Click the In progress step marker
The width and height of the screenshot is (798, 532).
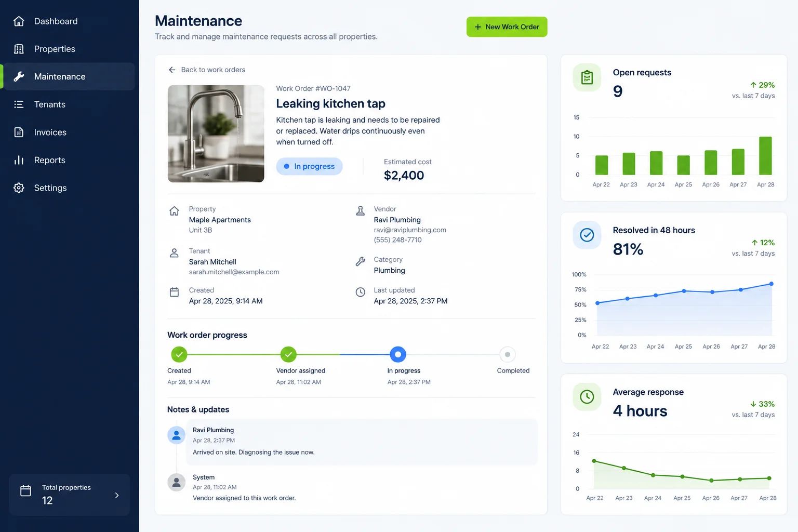click(398, 354)
